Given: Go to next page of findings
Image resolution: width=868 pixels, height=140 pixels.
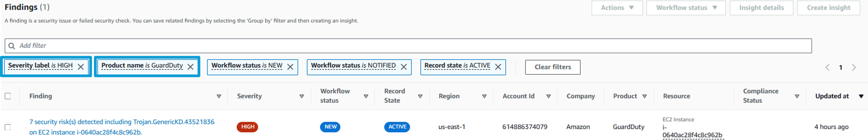Looking at the screenshot, I should 853,67.
